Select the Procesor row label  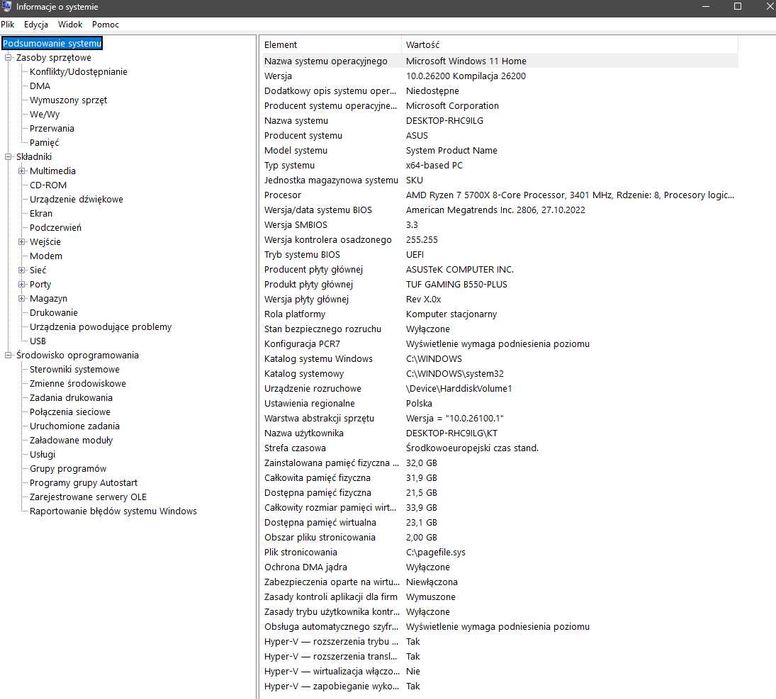click(x=282, y=195)
